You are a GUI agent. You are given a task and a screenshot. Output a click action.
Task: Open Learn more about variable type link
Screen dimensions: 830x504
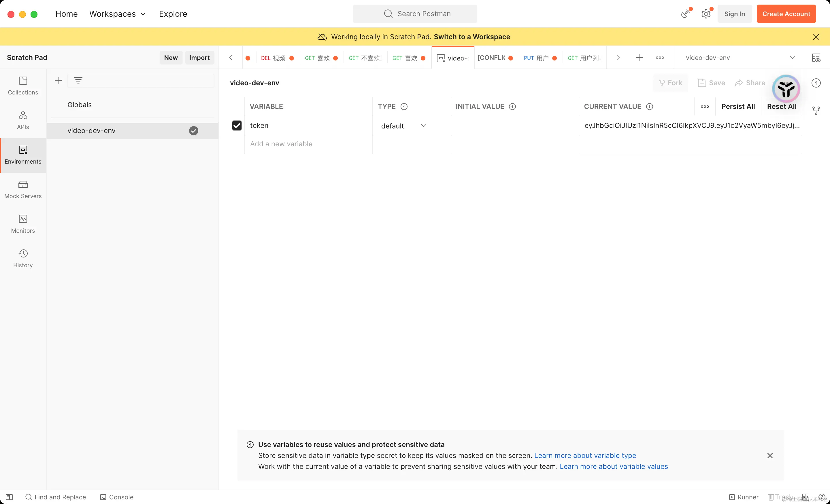pyautogui.click(x=585, y=455)
